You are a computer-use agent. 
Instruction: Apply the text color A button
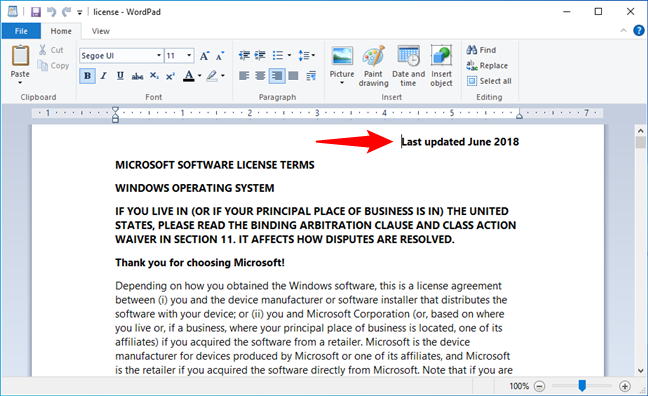pos(189,76)
